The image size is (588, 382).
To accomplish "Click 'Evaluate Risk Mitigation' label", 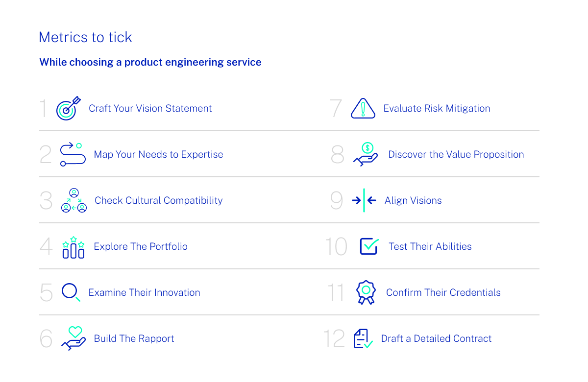I will click(437, 108).
